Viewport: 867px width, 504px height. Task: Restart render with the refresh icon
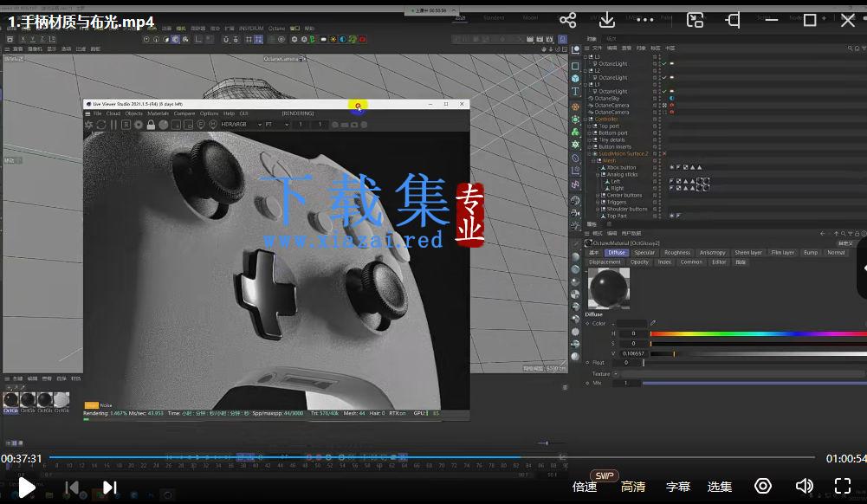click(x=101, y=125)
